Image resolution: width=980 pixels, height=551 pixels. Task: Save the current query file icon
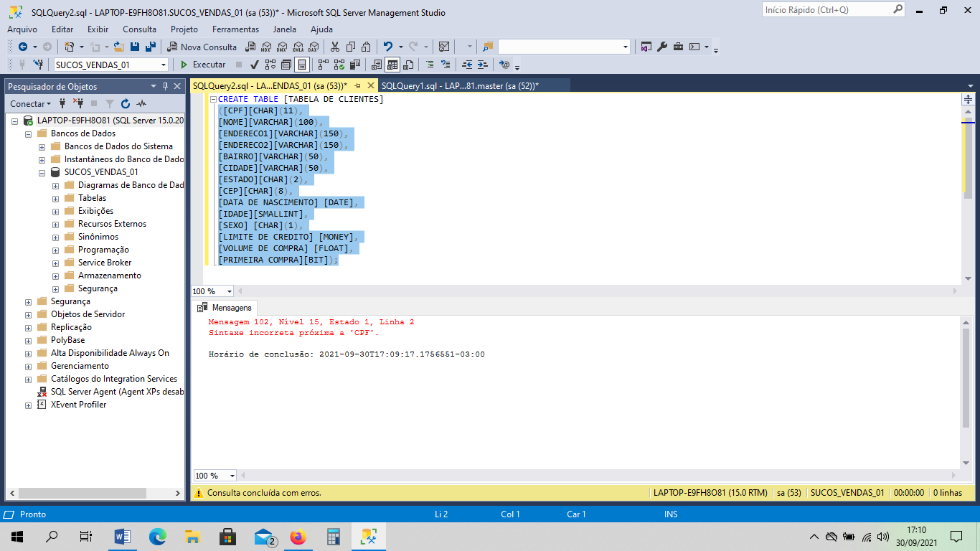[x=135, y=47]
